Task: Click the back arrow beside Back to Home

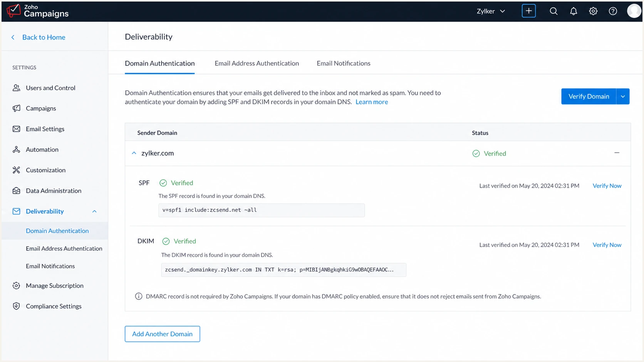Action: (13, 37)
